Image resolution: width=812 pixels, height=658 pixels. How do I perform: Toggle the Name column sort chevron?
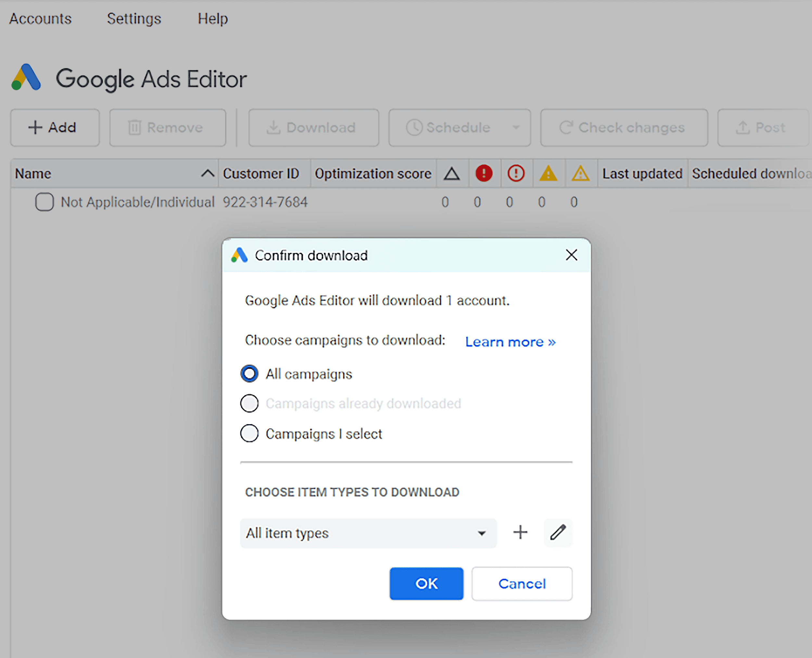pyautogui.click(x=208, y=173)
